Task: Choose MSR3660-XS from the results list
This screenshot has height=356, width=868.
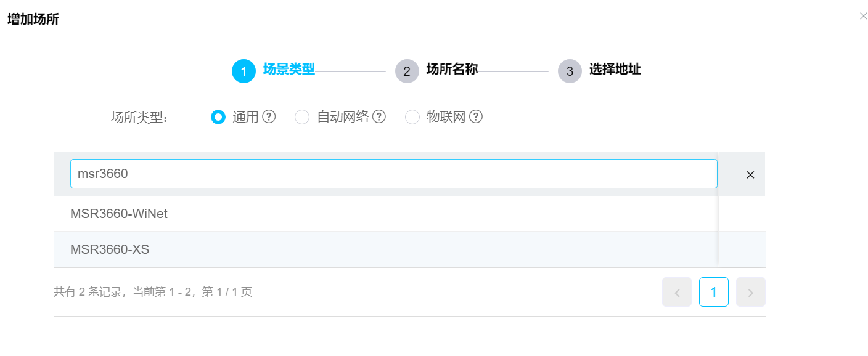Action: 110,249
